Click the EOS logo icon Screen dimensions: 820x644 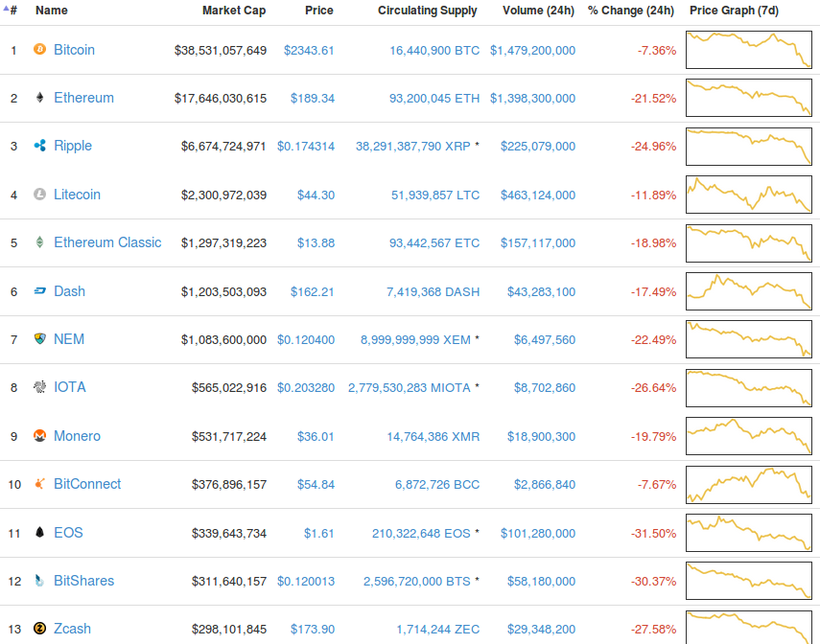pyautogui.click(x=39, y=532)
